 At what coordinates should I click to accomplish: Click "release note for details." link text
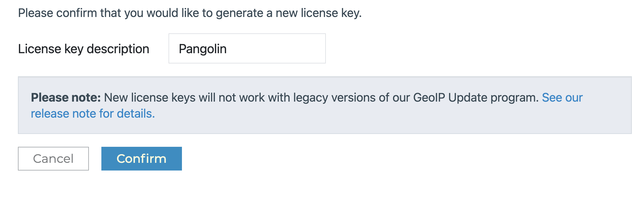(x=93, y=113)
